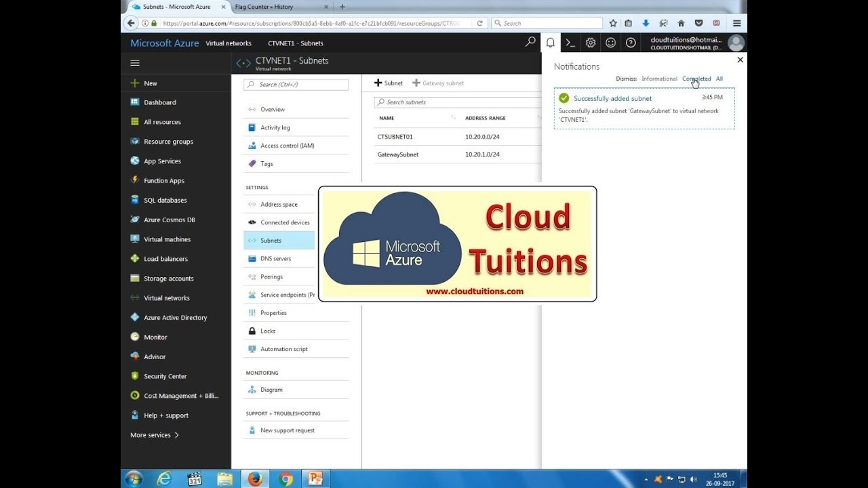Launch Cloud Shell from the top bar
The image size is (868, 488).
[x=570, y=43]
